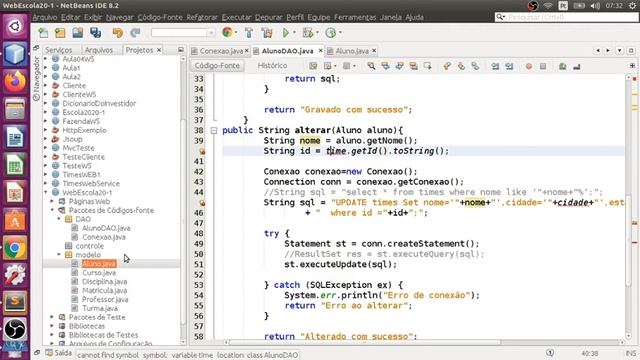Open the Refatorar menu
The height and width of the screenshot is (360, 640).
202,17
